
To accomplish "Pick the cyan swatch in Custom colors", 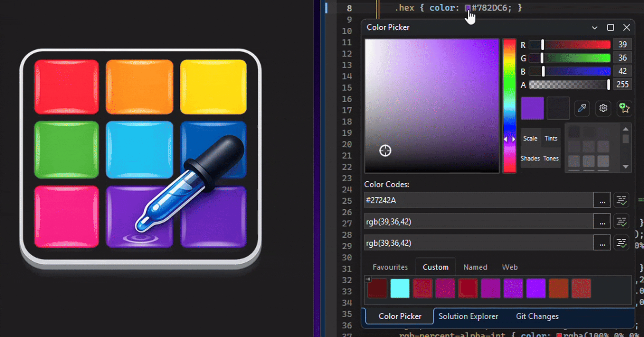I will (400, 288).
